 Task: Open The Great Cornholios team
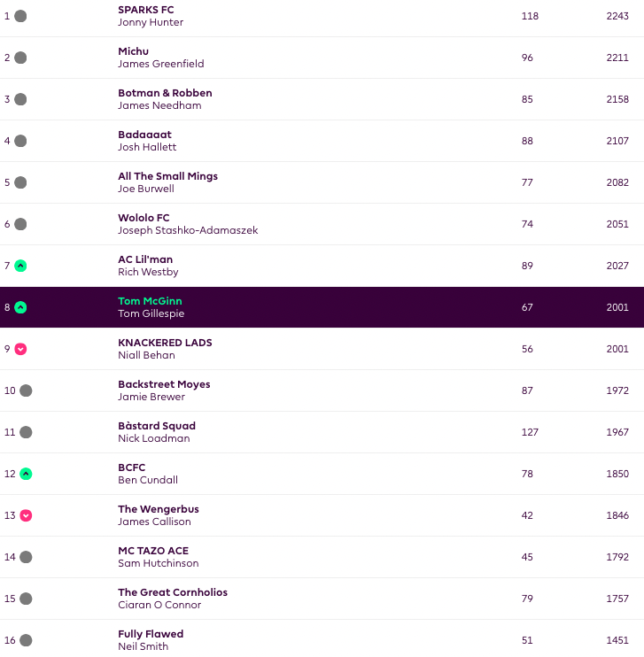(173, 592)
